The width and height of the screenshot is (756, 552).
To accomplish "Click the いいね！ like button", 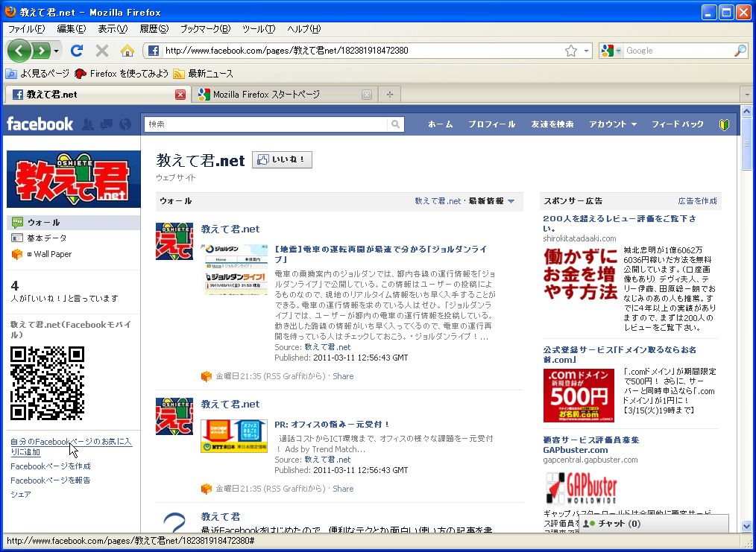I will 282,160.
